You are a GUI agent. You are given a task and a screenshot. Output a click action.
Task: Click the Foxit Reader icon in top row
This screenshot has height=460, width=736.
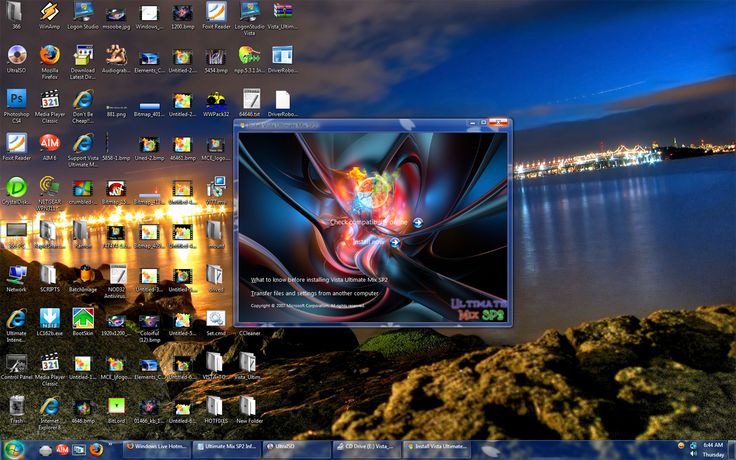tap(216, 15)
